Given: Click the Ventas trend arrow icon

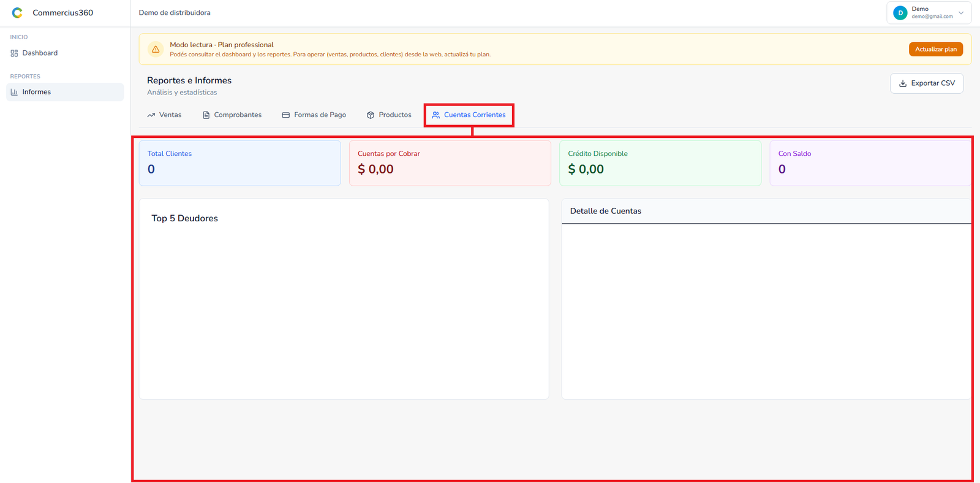Looking at the screenshot, I should coord(151,115).
